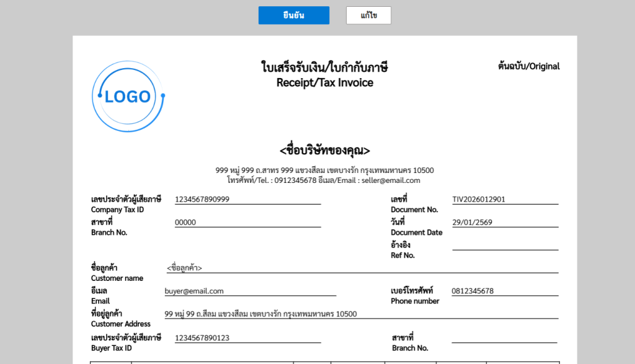Viewport: 635px width, 364px height.
Task: Select the Receipt/Tax Invoice heading
Action: 324,83
